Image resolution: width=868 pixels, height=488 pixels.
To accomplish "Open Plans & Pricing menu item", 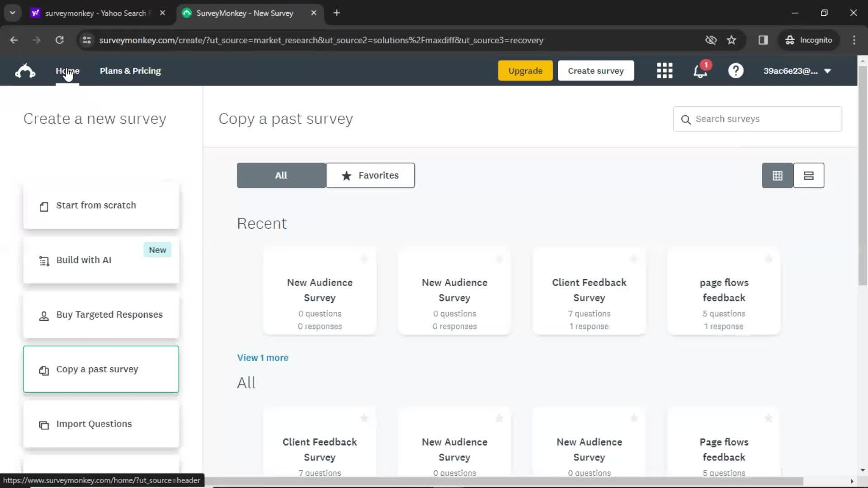I will coord(130,70).
